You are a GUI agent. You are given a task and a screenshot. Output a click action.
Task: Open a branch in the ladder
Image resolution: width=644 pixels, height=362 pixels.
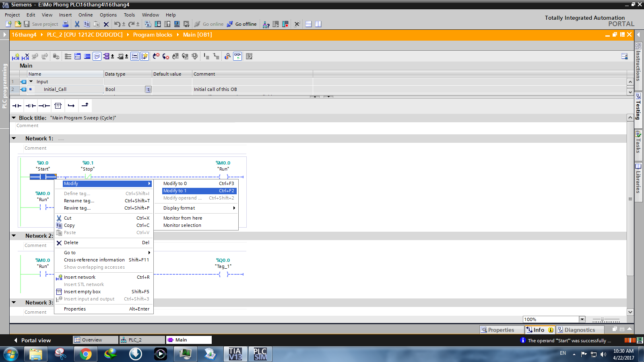[71, 106]
